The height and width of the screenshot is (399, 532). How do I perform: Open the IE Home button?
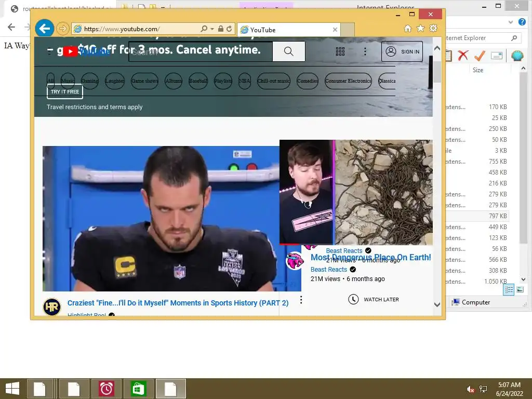pyautogui.click(x=408, y=29)
